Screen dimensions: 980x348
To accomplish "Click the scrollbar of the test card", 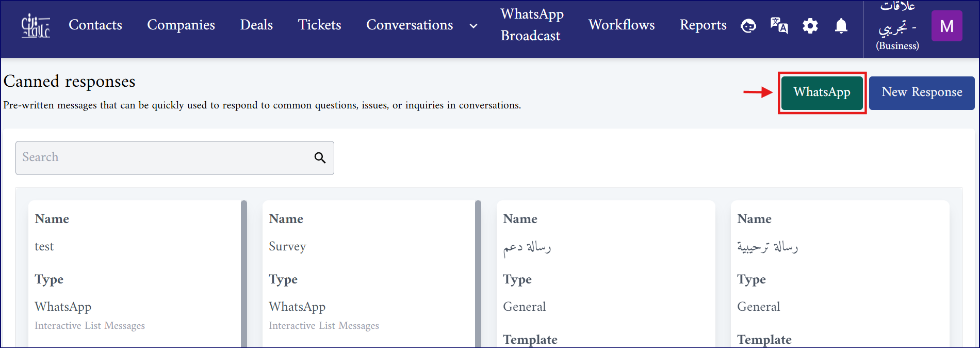I will click(x=244, y=274).
